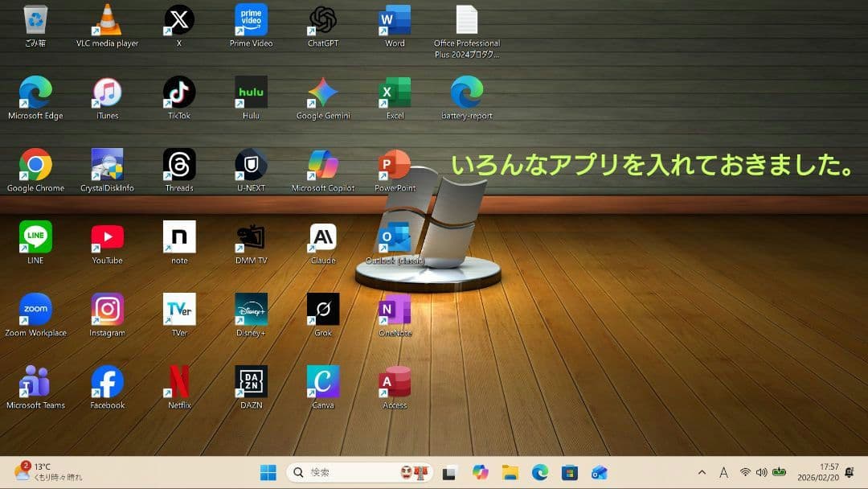The height and width of the screenshot is (489, 868).
Task: Open the Google Gemini shortcut
Action: point(323,92)
